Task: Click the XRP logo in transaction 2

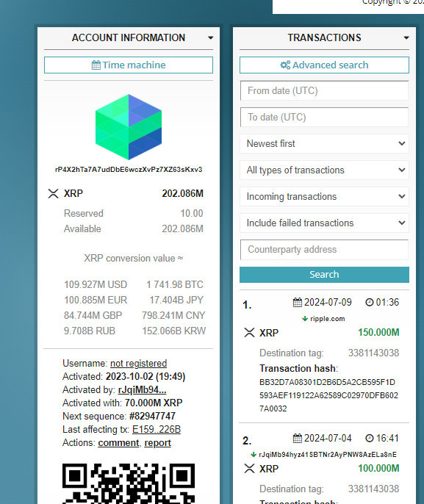Action: click(x=249, y=469)
